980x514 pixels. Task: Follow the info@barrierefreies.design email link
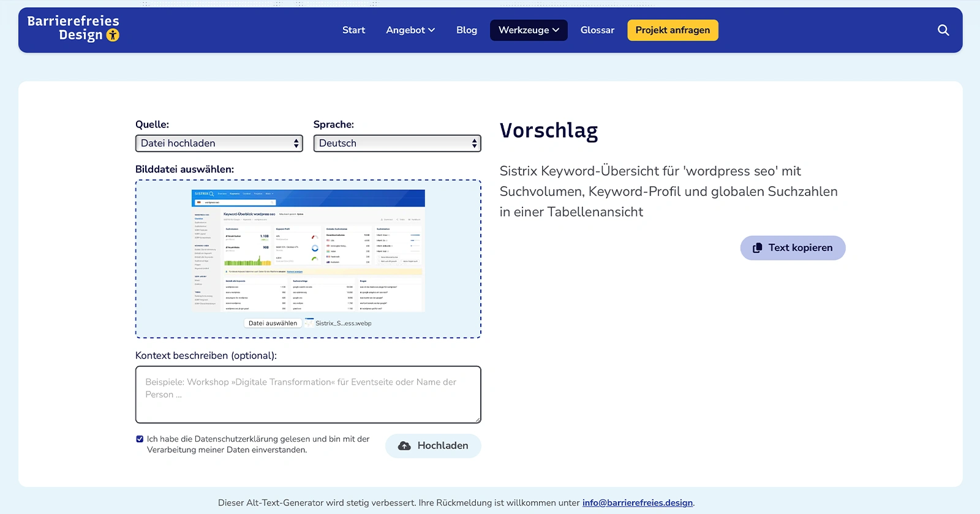tap(637, 503)
